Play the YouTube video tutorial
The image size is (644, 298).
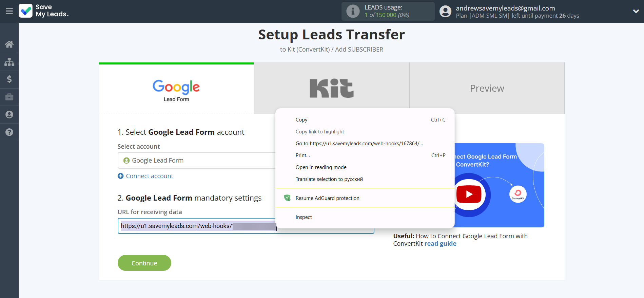point(469,194)
